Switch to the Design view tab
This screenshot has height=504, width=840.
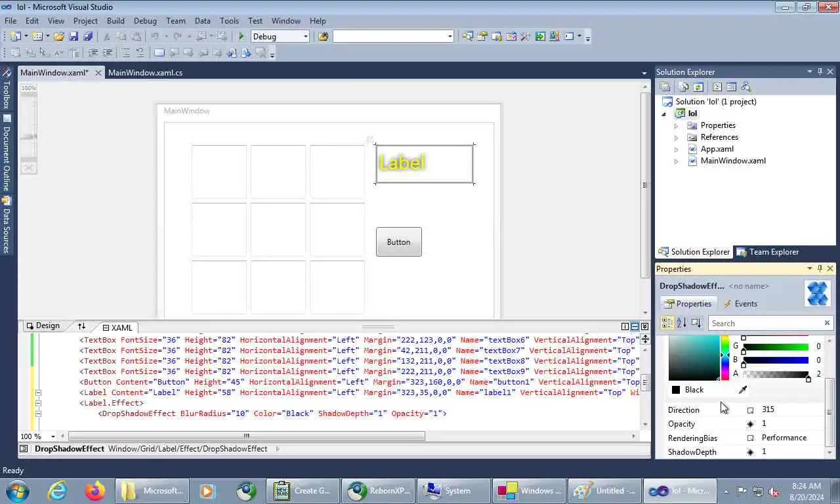coord(43,325)
